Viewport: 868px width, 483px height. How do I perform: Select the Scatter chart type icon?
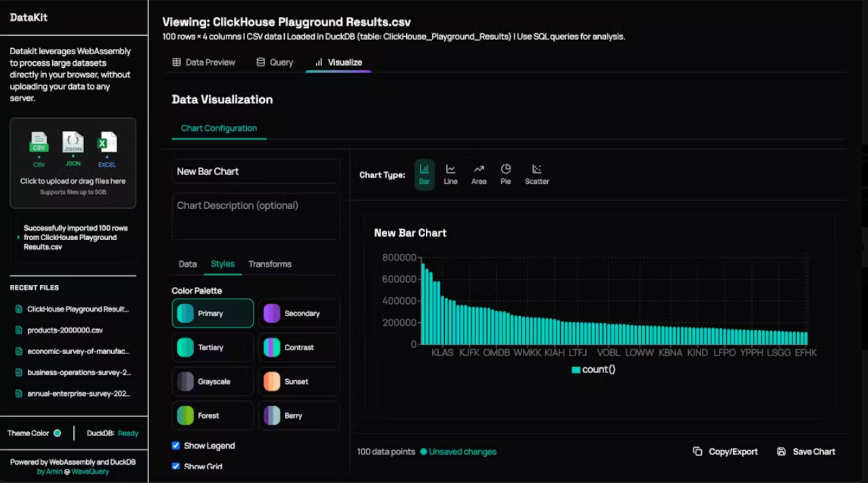(x=536, y=169)
